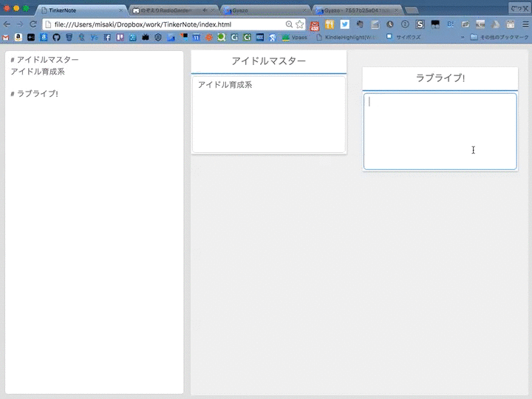Open the サイボウズ bookmark

403,38
